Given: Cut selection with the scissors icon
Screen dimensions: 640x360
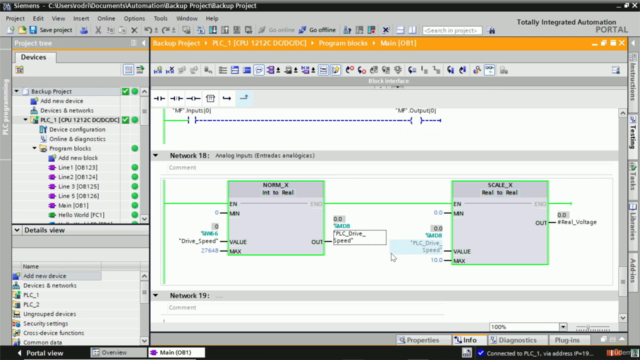Looking at the screenshot, I should 98,30.
